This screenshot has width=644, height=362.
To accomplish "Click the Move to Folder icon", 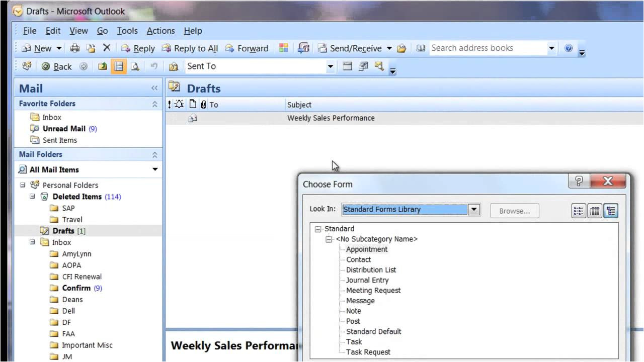I will pyautogui.click(x=91, y=48).
